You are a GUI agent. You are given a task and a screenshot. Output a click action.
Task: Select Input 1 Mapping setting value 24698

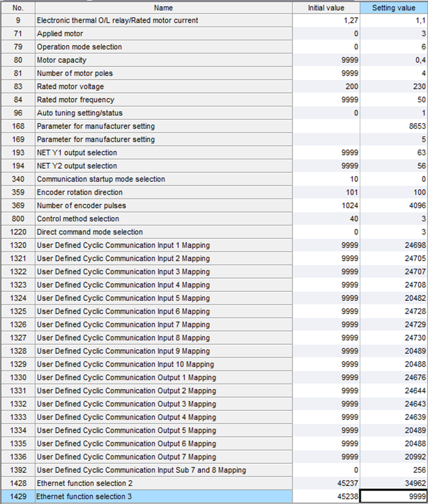coord(393,245)
